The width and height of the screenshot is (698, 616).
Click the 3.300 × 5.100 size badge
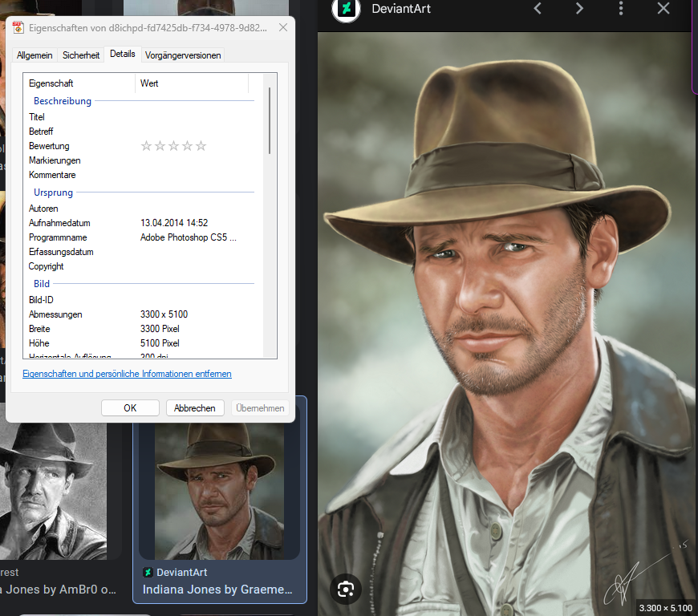665,607
